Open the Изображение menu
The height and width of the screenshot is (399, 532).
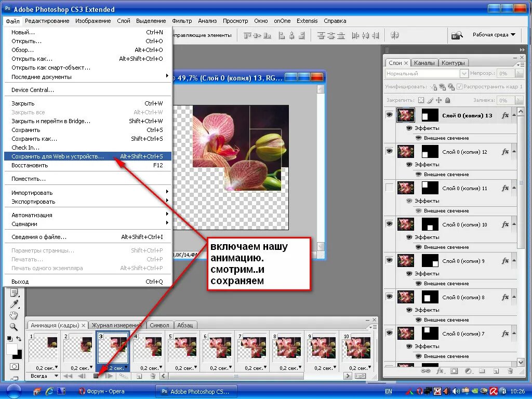tap(93, 21)
